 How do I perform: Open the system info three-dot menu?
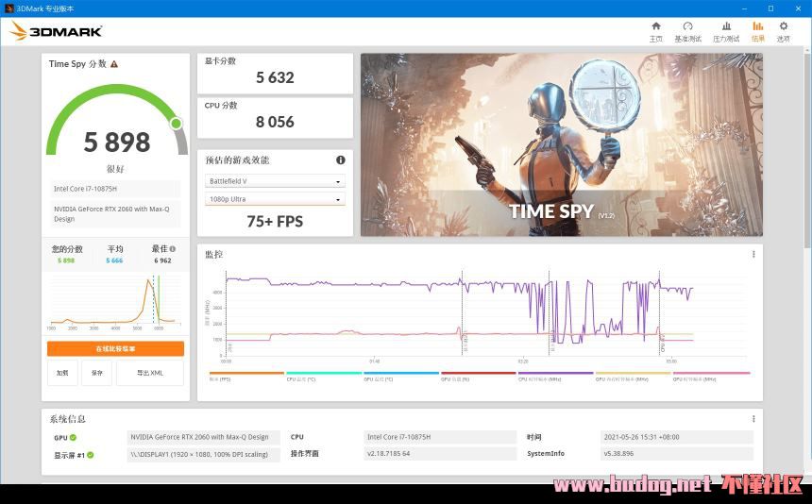pos(753,419)
